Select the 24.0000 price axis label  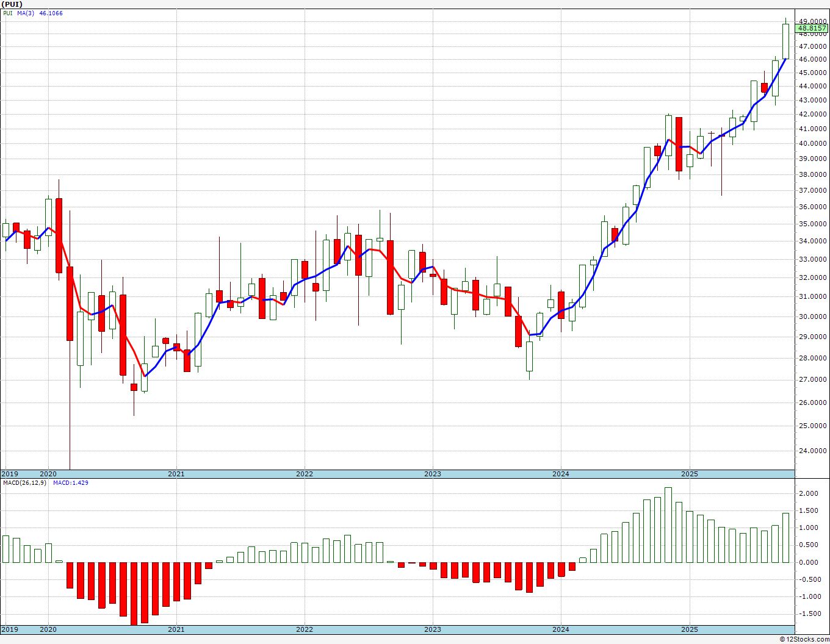click(x=812, y=451)
